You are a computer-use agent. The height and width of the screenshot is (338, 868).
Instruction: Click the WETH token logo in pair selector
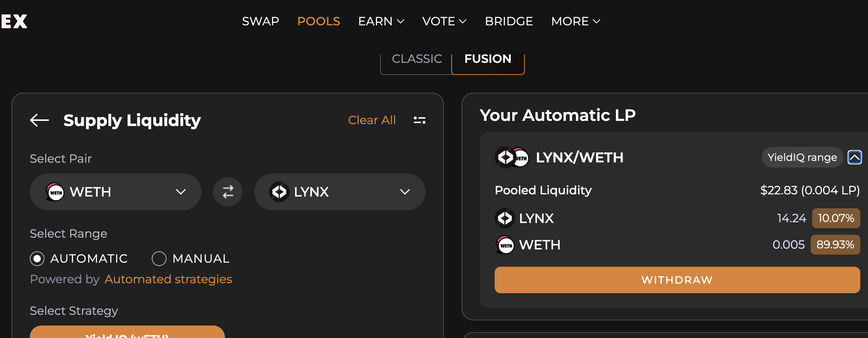pyautogui.click(x=55, y=192)
